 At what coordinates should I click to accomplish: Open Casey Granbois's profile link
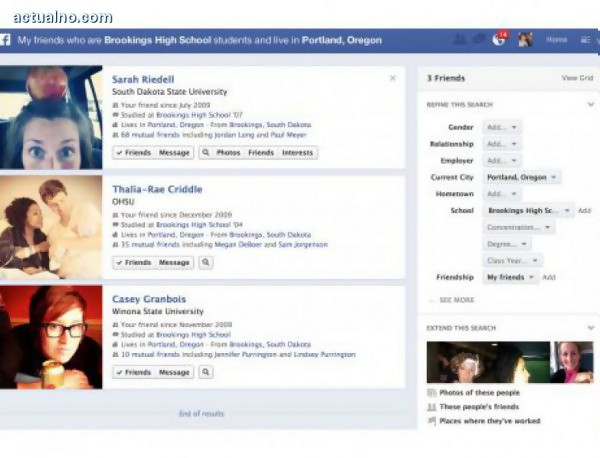(x=149, y=299)
